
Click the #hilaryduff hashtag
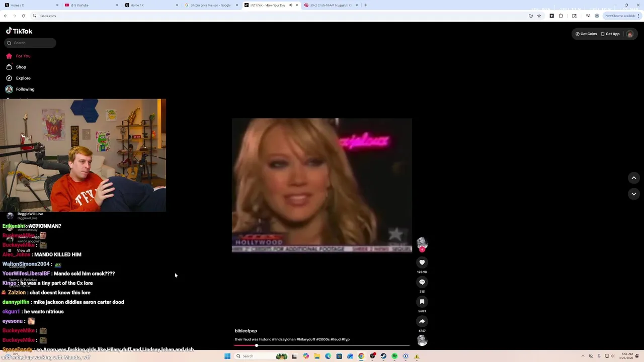(305, 339)
